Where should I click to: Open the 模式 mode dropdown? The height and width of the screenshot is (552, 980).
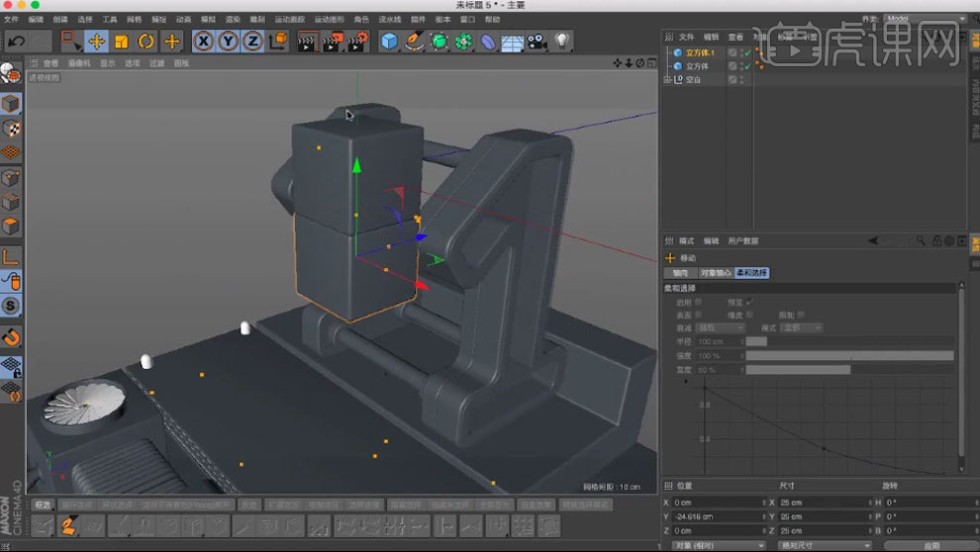(800, 327)
